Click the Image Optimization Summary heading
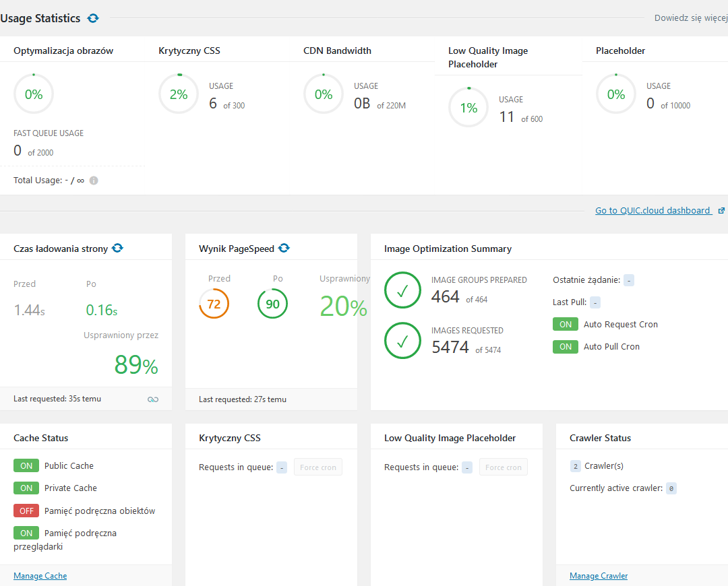 448,249
